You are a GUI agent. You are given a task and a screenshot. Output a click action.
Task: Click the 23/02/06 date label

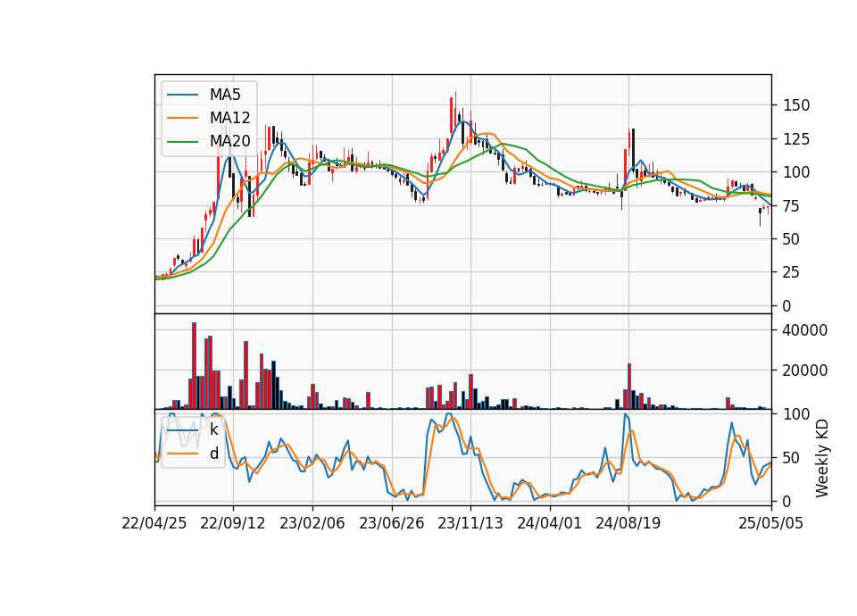point(312,523)
